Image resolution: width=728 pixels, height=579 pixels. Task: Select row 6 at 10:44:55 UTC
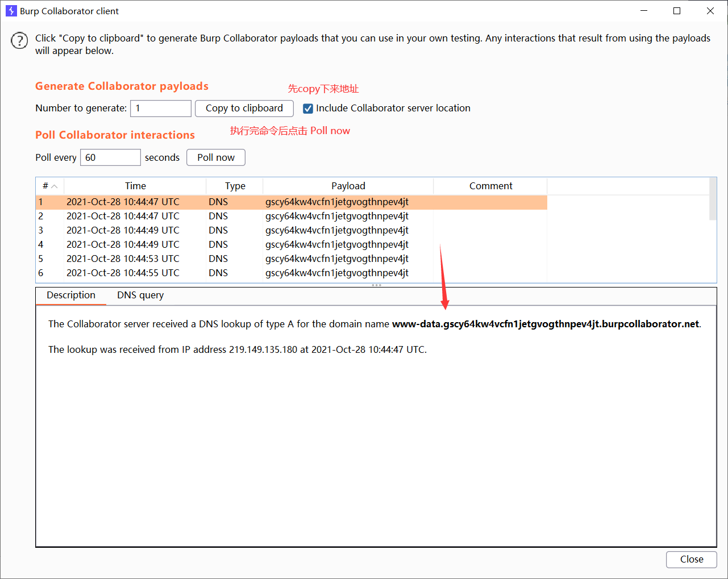coord(292,273)
